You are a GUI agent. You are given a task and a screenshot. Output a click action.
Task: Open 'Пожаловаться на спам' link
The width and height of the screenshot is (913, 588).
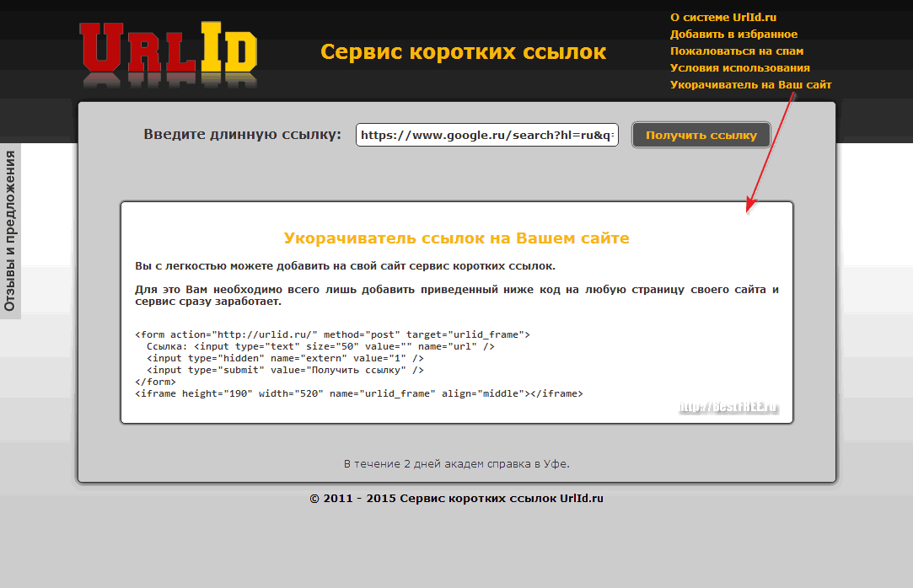pos(736,51)
